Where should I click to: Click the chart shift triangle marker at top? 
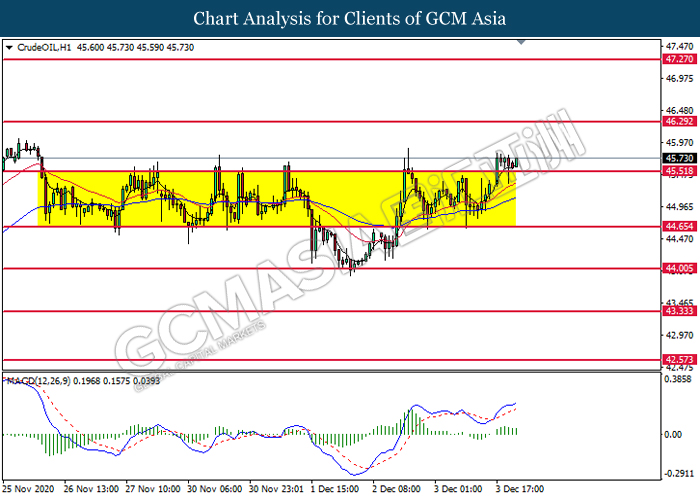[521, 42]
